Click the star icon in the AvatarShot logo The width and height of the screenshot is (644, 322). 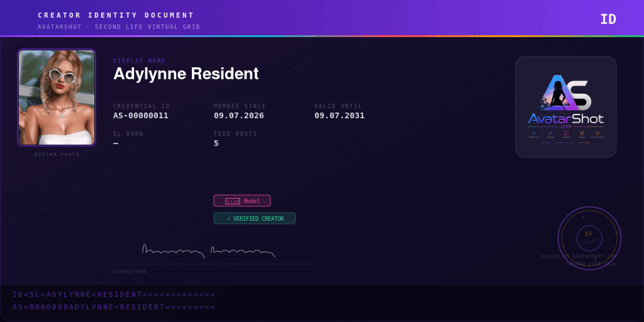597,133
